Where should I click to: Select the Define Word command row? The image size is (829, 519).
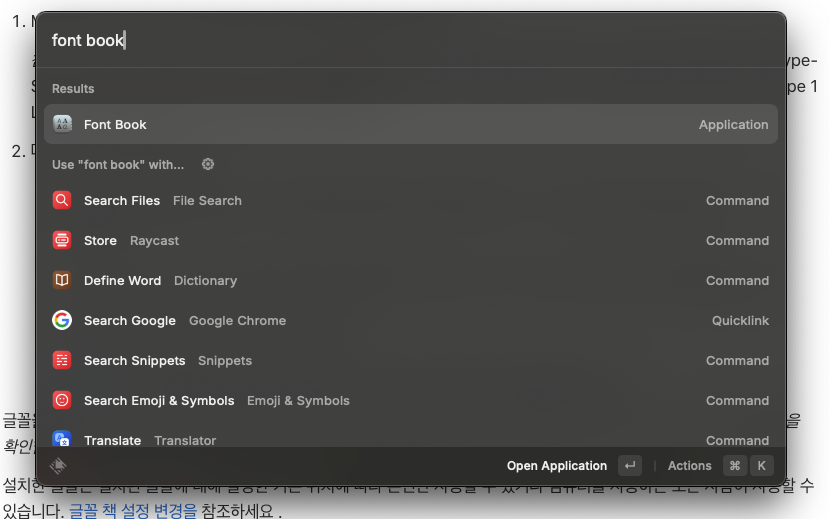pyautogui.click(x=411, y=280)
